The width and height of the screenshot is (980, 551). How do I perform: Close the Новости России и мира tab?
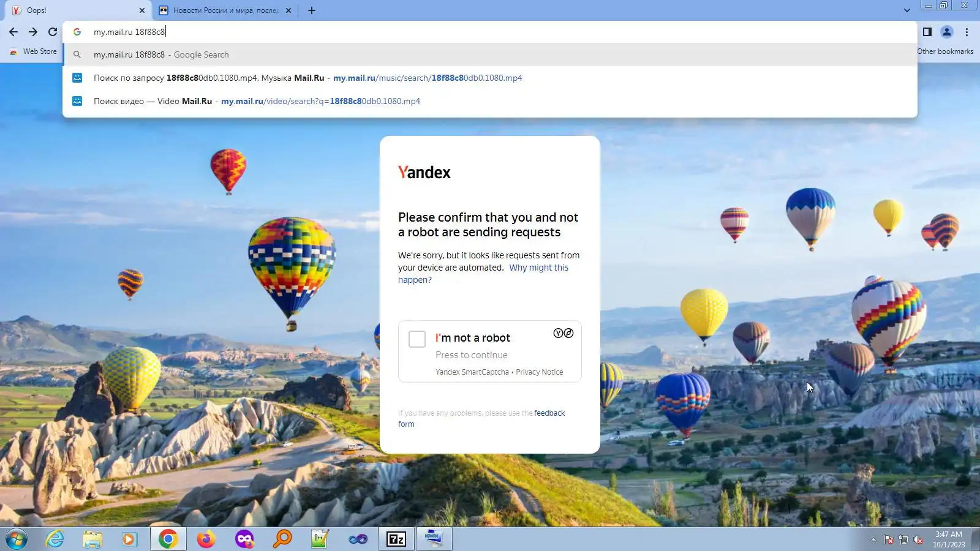coord(288,10)
